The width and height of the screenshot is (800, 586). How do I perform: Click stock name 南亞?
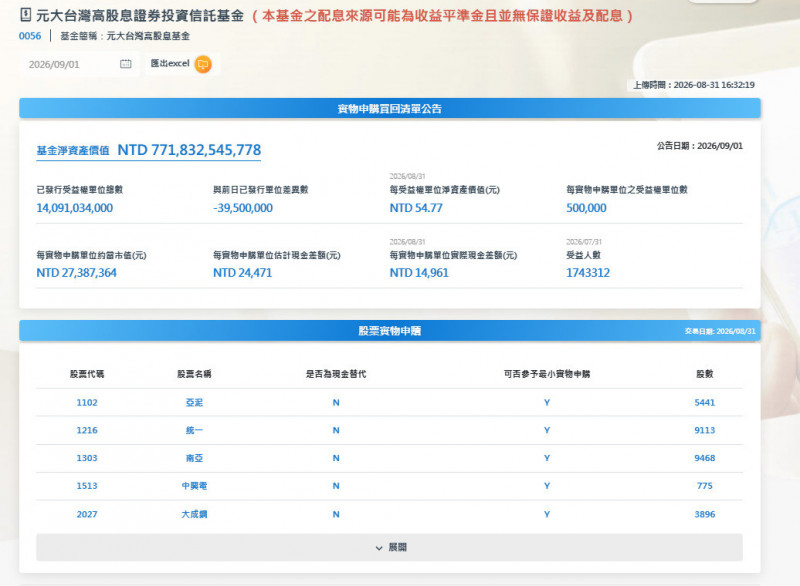click(x=194, y=458)
